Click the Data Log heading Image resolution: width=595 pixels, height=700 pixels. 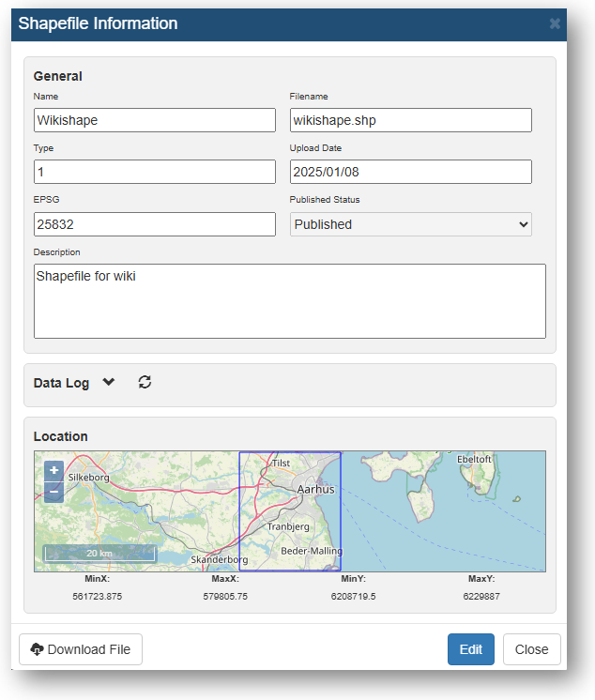(61, 383)
